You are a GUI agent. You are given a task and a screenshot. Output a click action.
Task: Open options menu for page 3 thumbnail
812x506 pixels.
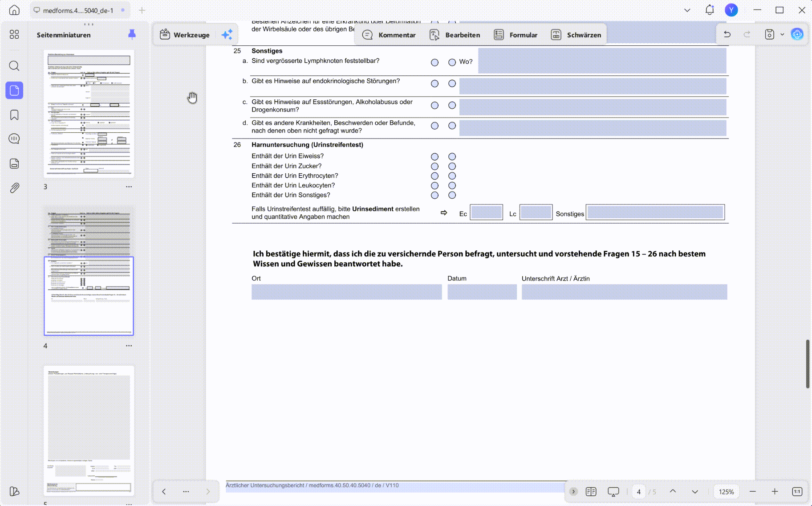129,187
